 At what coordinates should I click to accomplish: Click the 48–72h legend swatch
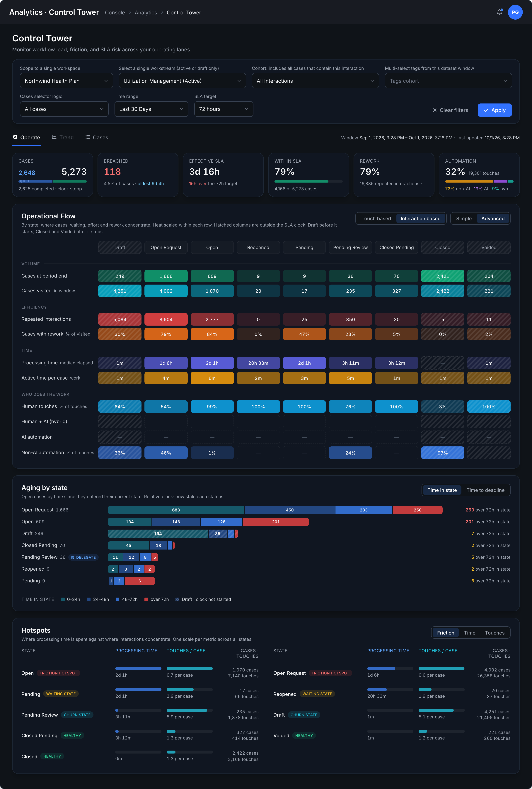tap(117, 599)
